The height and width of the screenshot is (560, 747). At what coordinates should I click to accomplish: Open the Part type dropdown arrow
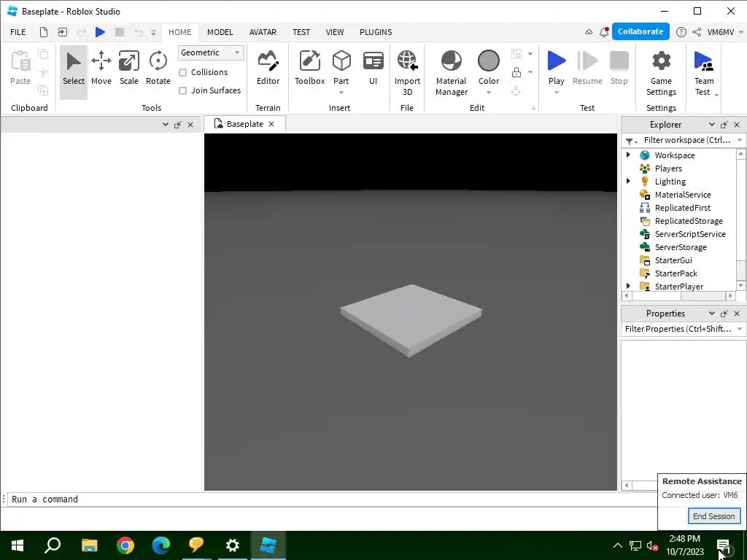341,93
